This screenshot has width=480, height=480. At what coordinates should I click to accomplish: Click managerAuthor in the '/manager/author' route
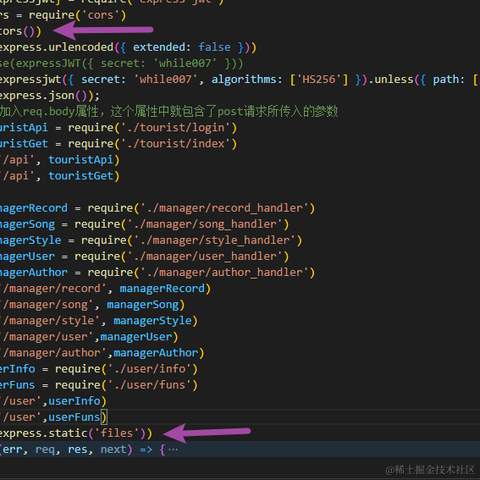(156, 353)
